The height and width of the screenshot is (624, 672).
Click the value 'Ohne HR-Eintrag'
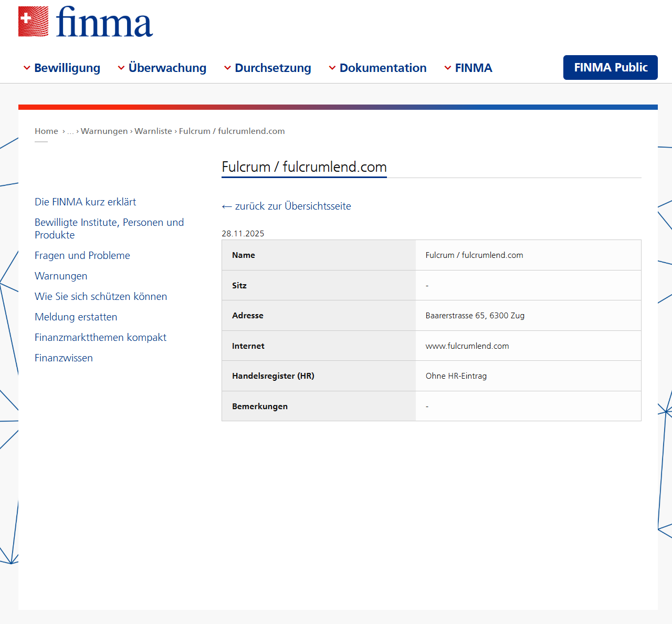tap(456, 376)
